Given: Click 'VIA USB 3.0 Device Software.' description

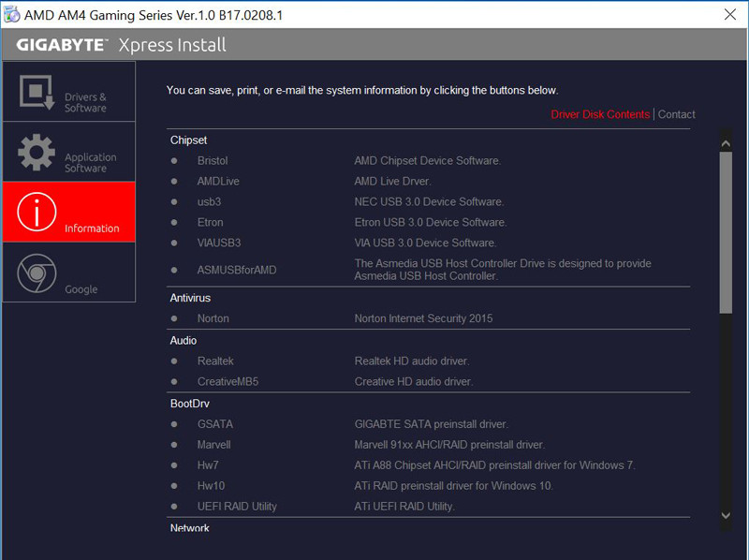Looking at the screenshot, I should [x=425, y=243].
